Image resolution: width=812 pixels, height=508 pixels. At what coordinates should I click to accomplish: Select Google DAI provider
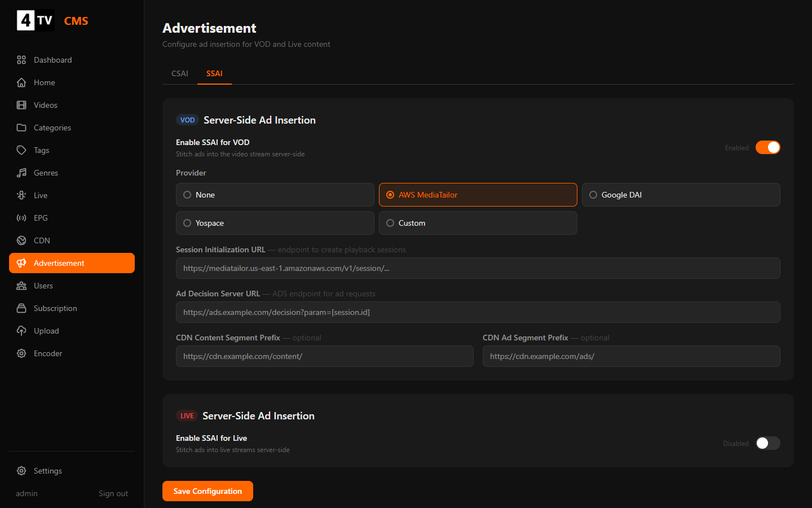[x=681, y=195]
